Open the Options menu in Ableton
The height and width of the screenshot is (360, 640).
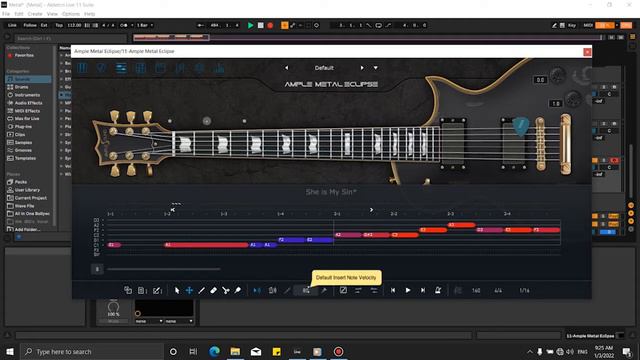tap(71, 14)
